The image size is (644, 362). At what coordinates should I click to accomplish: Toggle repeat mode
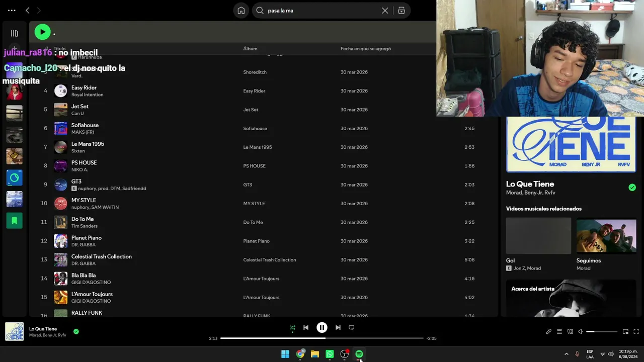(352, 328)
